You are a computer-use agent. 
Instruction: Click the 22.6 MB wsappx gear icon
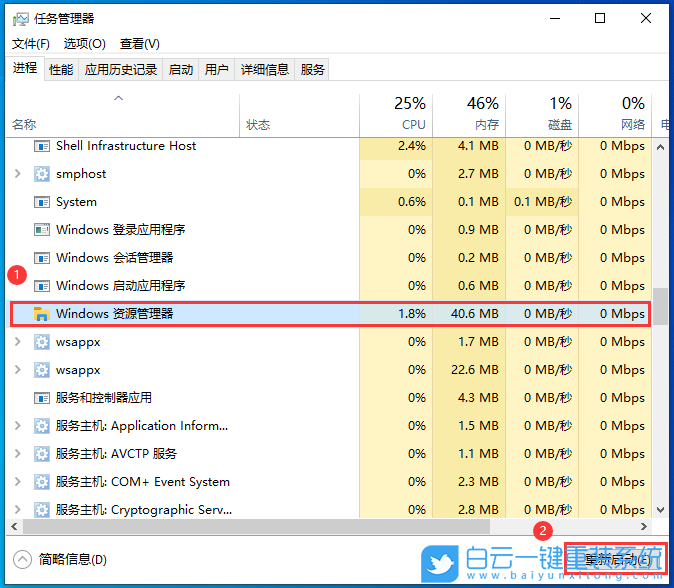[x=42, y=370]
